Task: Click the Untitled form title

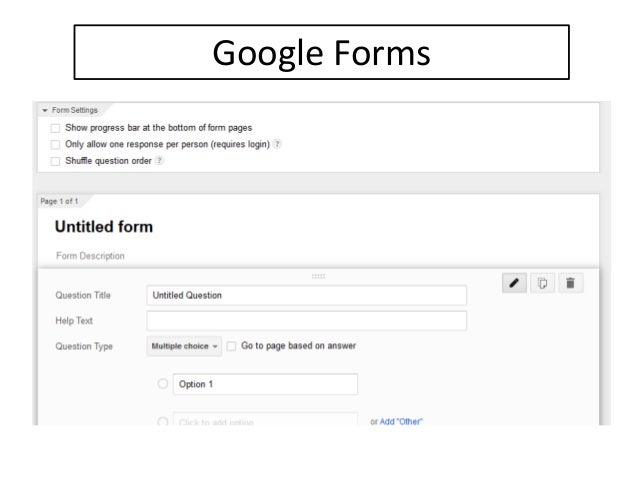Action: coord(104,227)
